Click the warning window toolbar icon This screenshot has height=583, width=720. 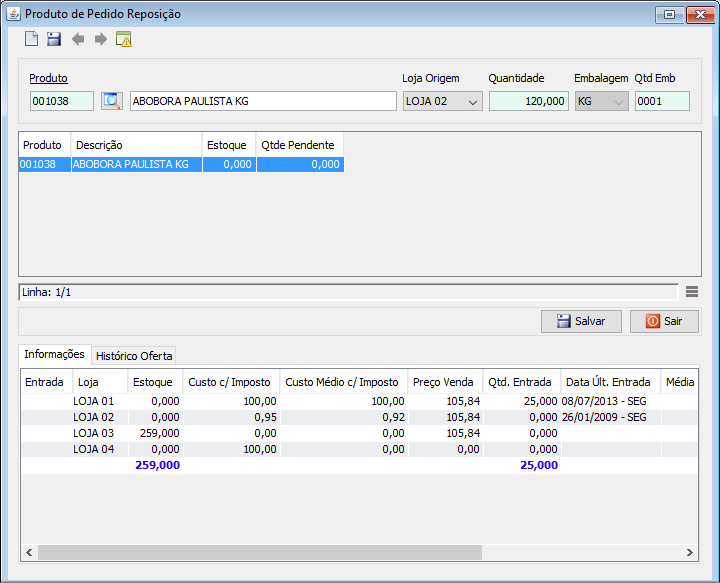coord(124,39)
